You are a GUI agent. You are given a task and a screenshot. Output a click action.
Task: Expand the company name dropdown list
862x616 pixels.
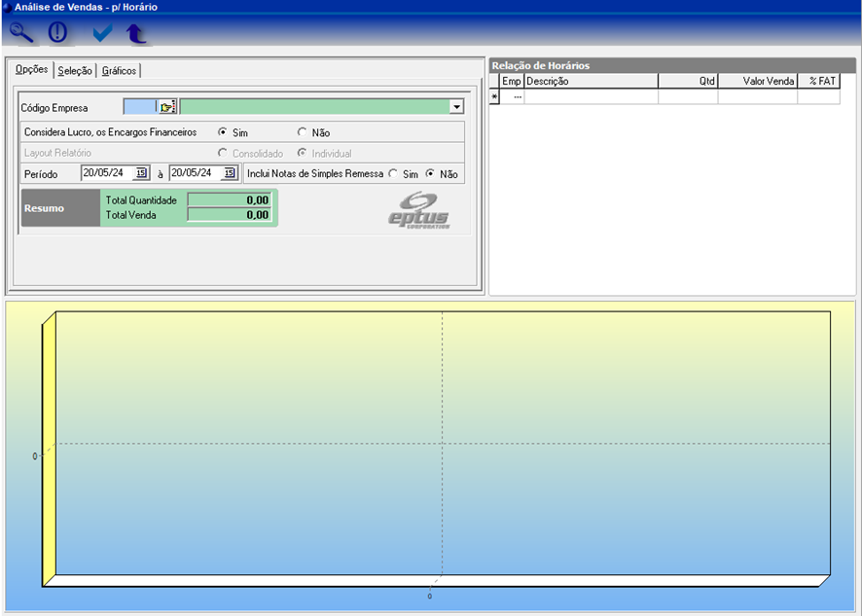(456, 107)
